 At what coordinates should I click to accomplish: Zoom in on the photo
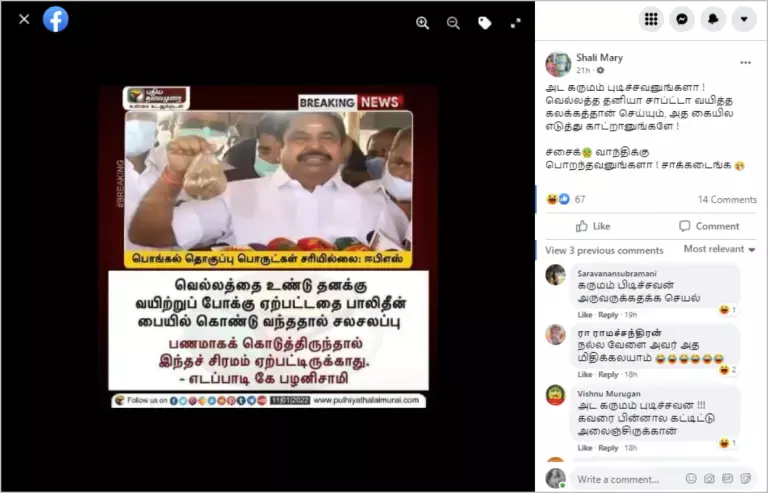pyautogui.click(x=422, y=23)
